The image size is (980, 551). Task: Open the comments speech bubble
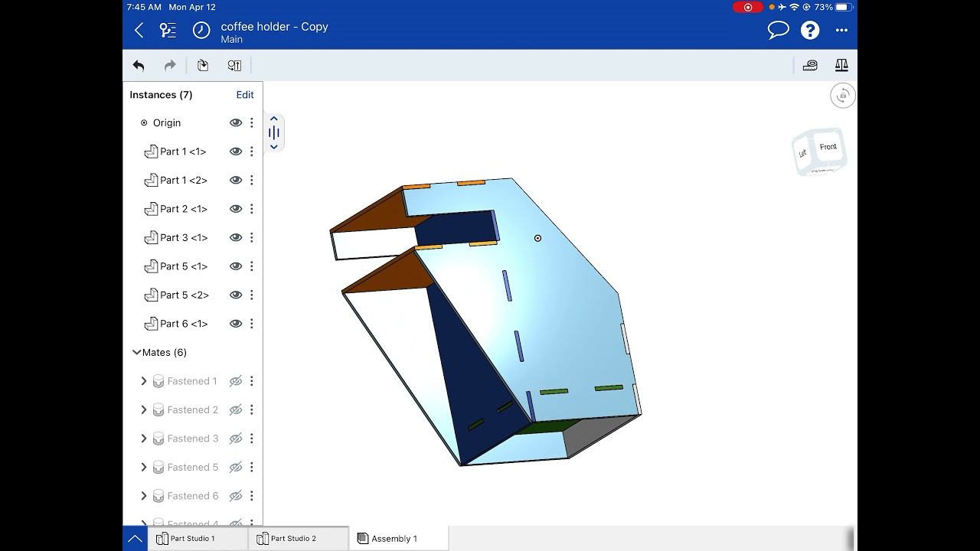(778, 30)
